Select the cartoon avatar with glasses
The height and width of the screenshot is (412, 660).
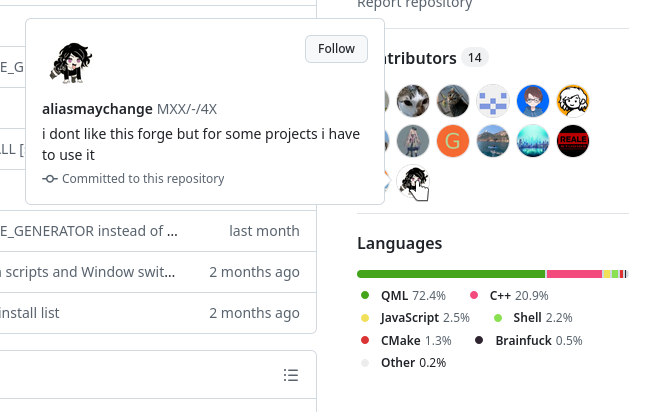tap(533, 101)
